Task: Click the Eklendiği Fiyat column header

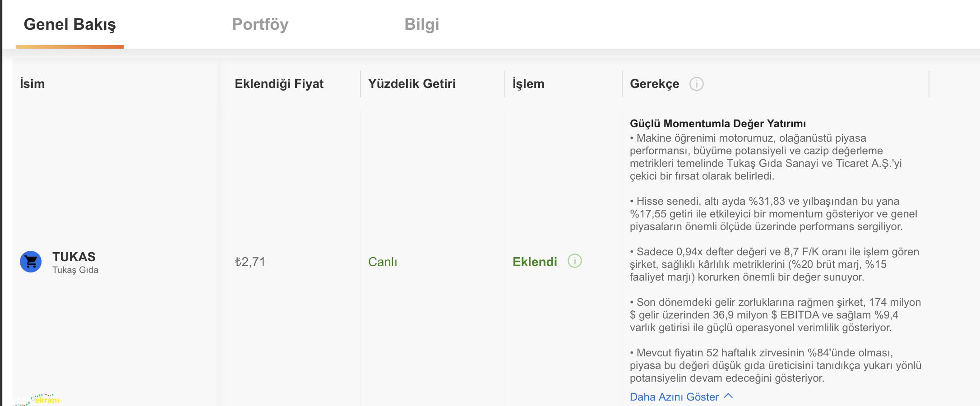Action: click(x=279, y=83)
